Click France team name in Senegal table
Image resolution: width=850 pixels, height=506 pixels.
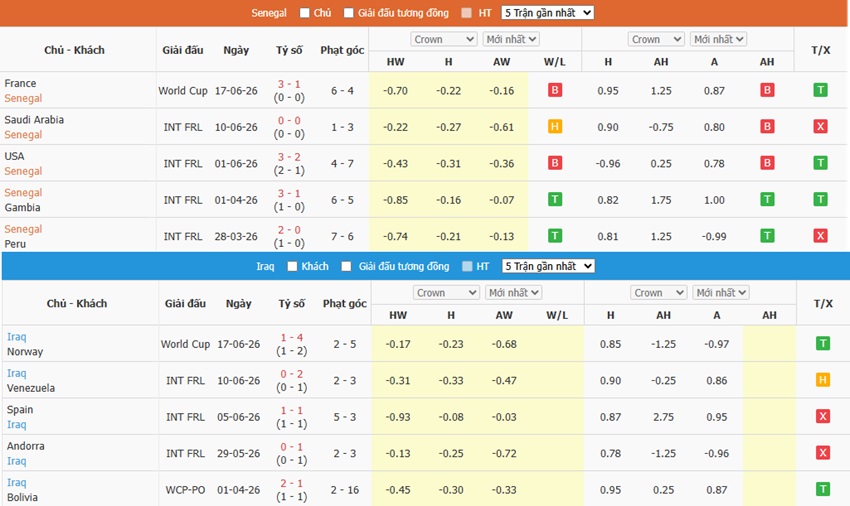[x=20, y=83]
